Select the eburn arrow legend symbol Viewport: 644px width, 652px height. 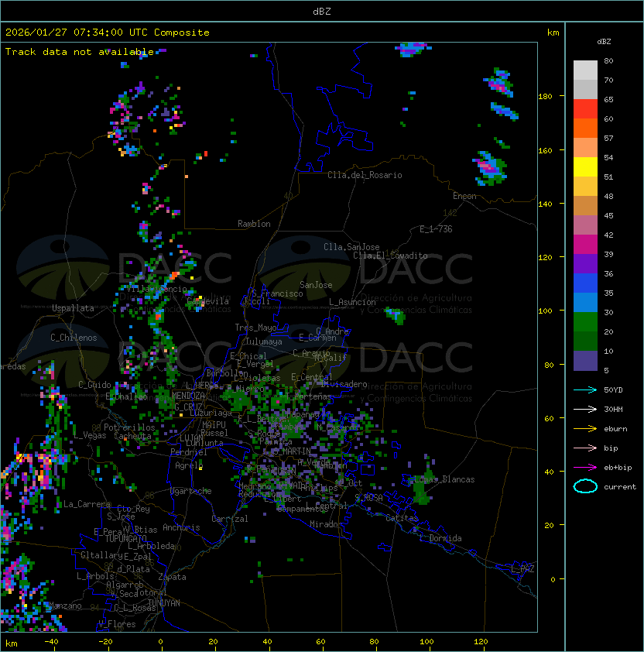tap(585, 428)
